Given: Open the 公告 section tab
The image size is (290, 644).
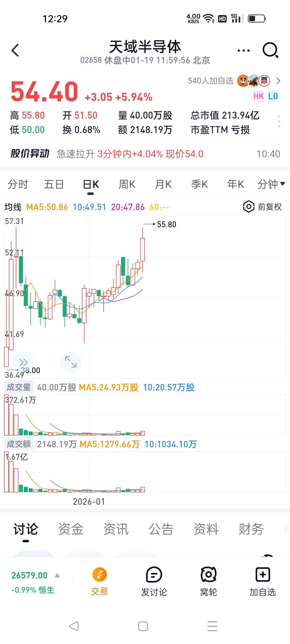Looking at the screenshot, I should pyautogui.click(x=161, y=529).
